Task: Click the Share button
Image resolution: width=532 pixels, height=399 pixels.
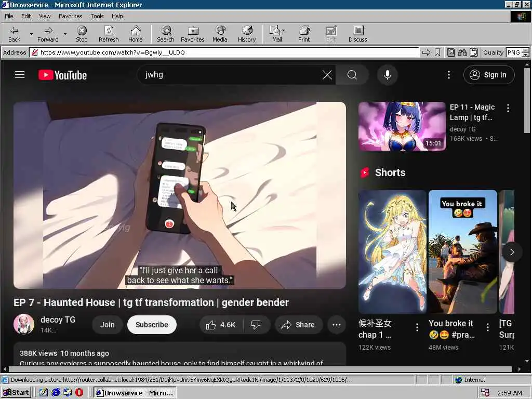Action: click(298, 325)
